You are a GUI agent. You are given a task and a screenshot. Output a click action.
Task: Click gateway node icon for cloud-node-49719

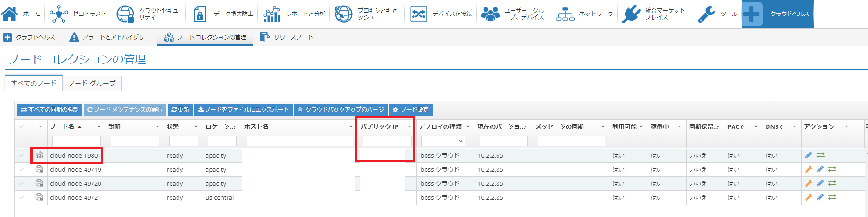(x=39, y=169)
